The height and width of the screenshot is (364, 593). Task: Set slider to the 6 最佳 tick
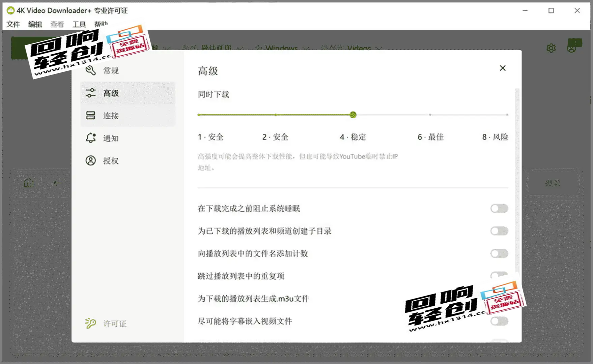tap(430, 115)
